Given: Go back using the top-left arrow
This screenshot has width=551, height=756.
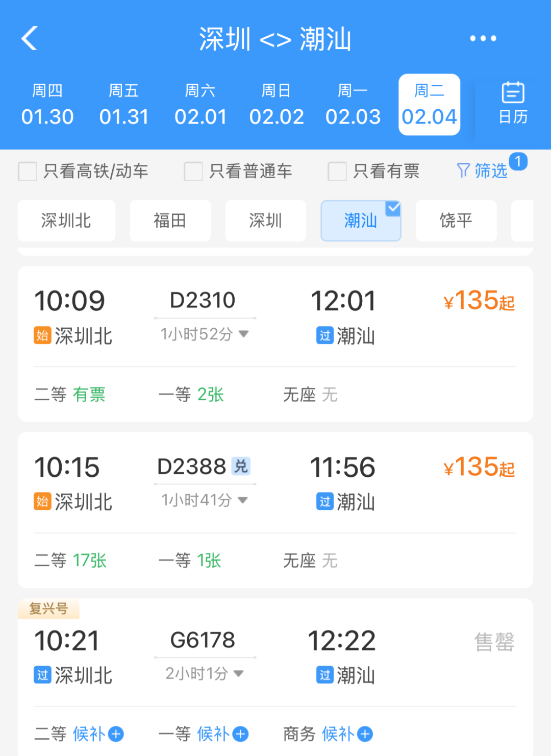Looking at the screenshot, I should (30, 38).
